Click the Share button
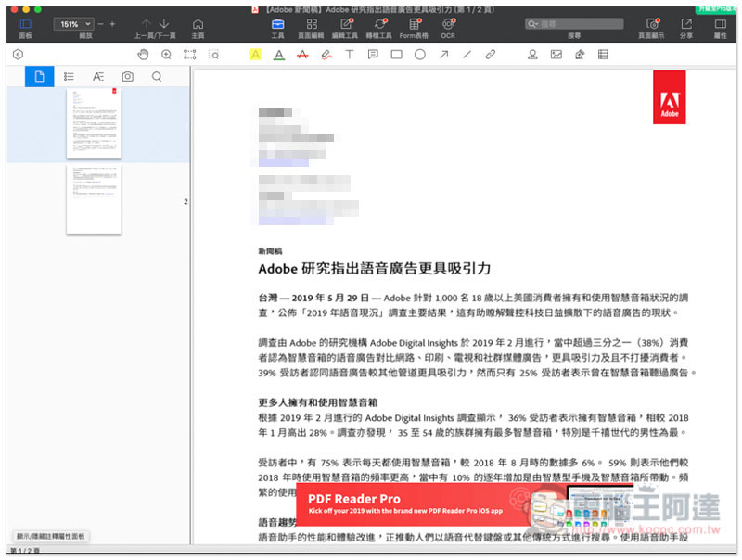742x560 pixels. click(686, 27)
